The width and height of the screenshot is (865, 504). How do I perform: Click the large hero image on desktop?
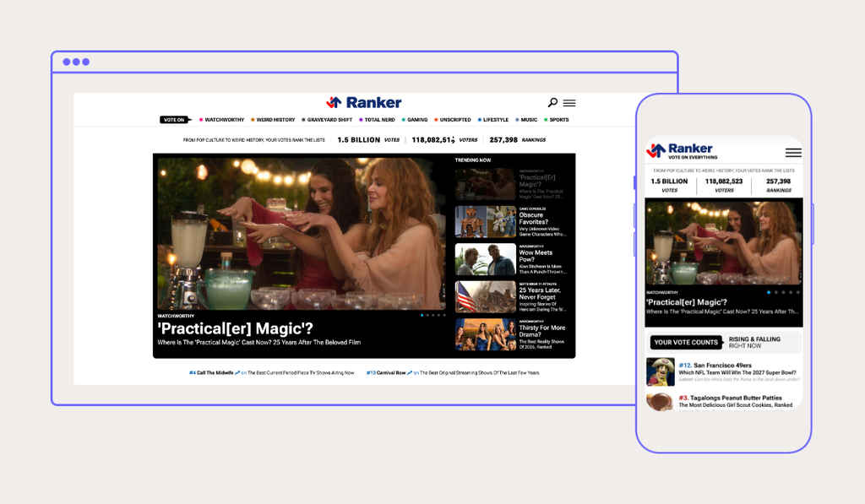(302, 234)
